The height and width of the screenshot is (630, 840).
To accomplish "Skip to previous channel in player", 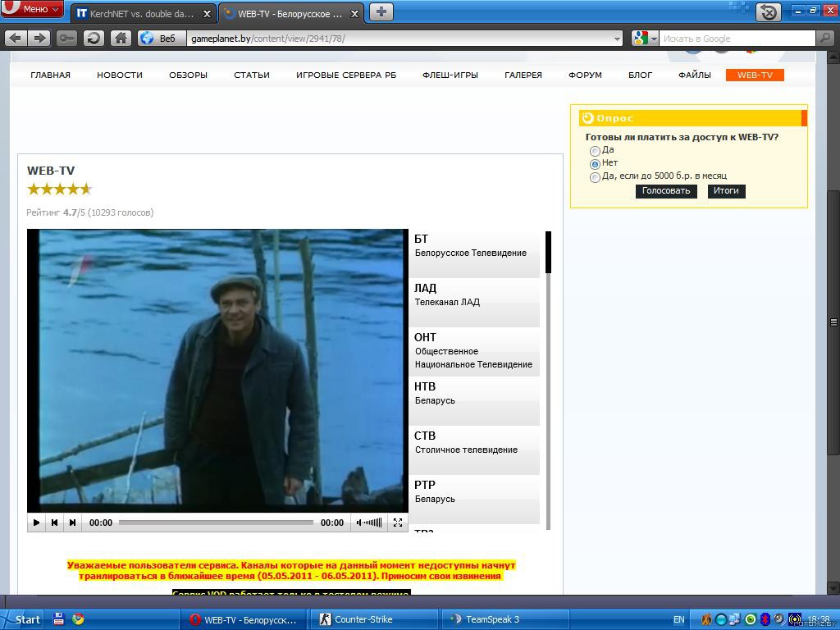I will 54,523.
